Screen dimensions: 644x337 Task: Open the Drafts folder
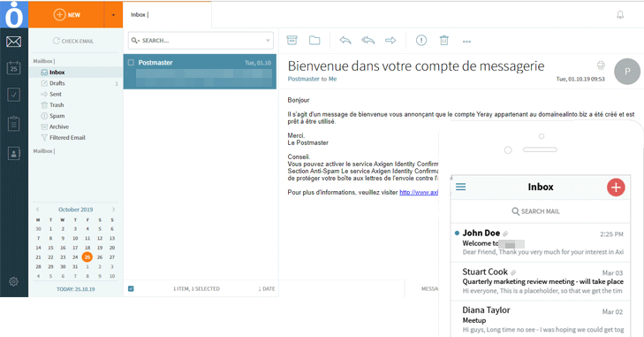pos(57,83)
